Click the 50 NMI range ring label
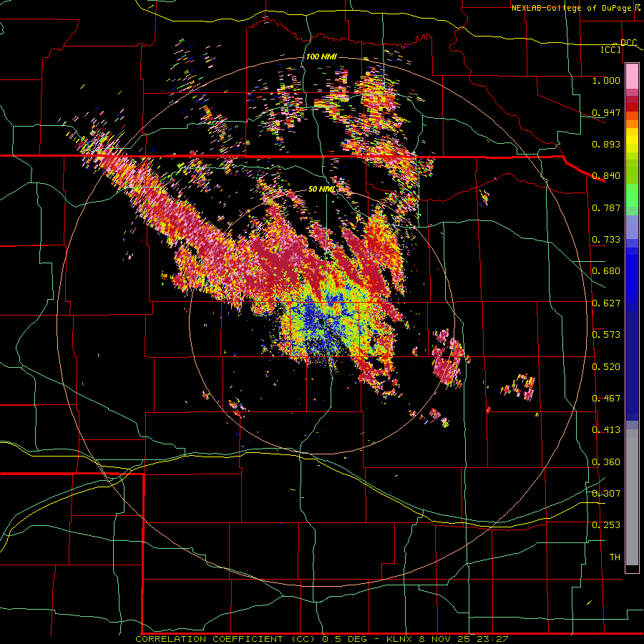The width and height of the screenshot is (644, 644). (321, 190)
